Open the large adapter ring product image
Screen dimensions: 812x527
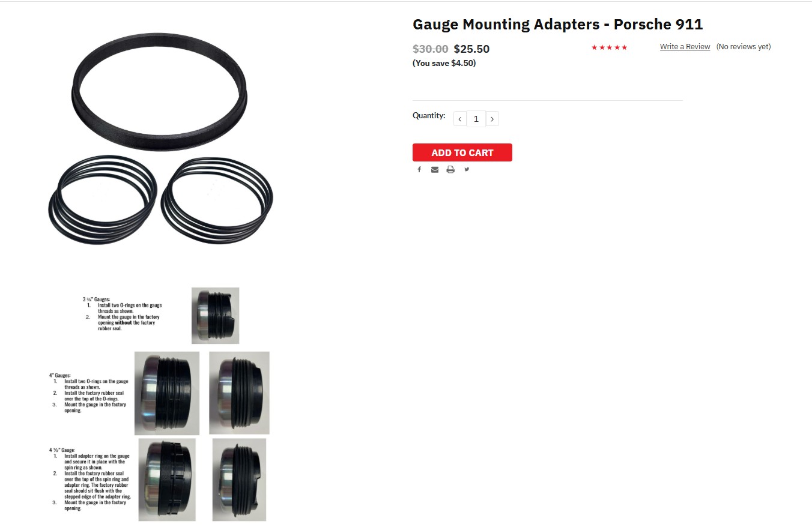coord(159,92)
